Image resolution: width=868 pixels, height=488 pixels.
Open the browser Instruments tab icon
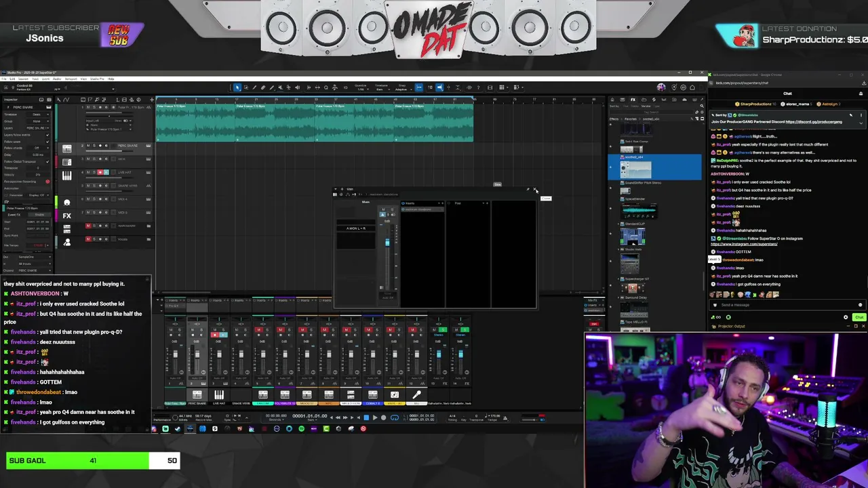point(624,100)
